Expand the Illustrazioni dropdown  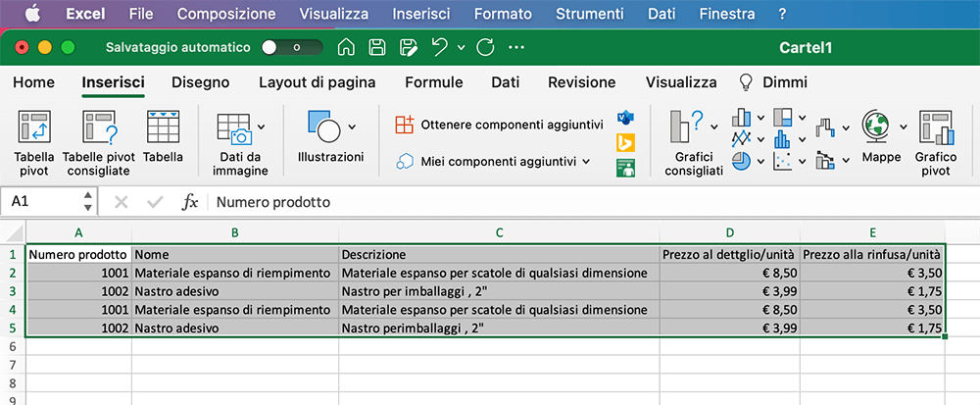352,126
